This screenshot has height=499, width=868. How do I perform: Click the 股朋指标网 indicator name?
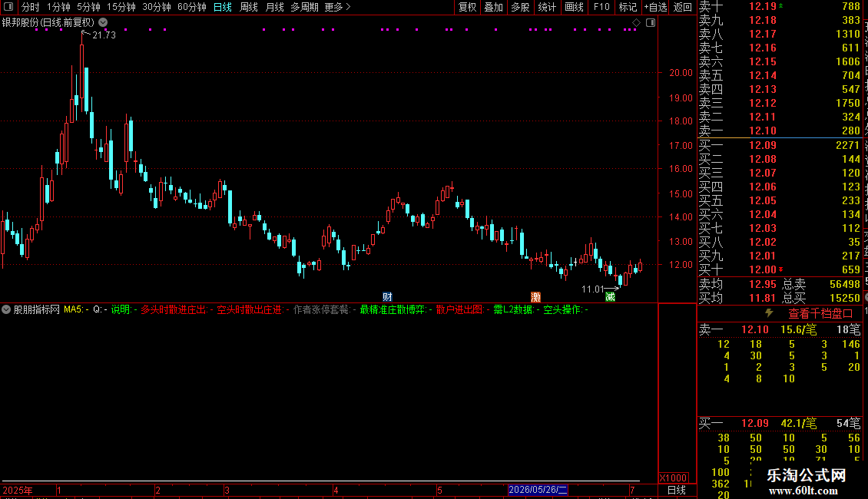(37, 310)
